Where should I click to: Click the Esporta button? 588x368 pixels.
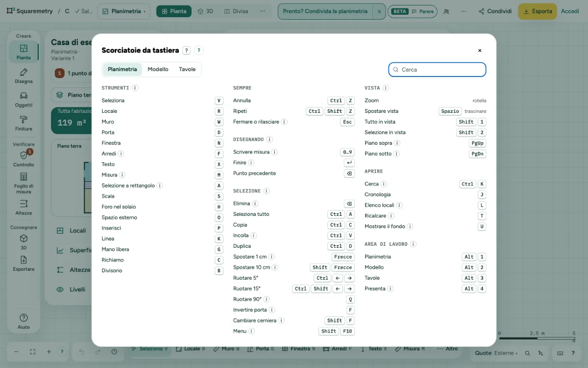tap(538, 11)
